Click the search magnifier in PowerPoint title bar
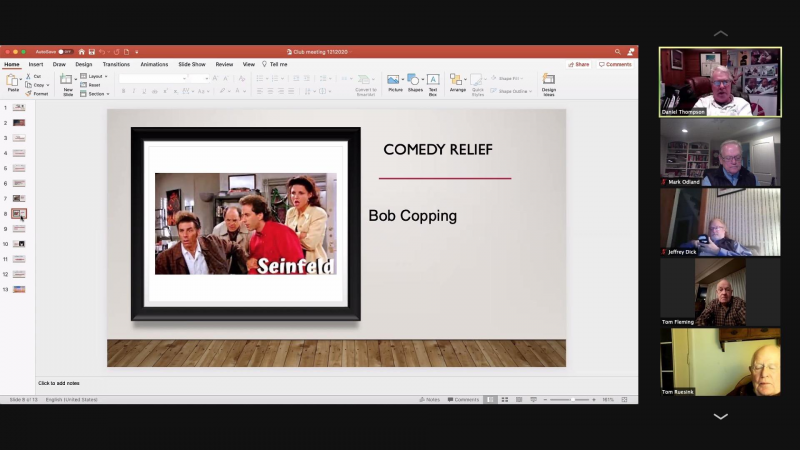 [617, 52]
